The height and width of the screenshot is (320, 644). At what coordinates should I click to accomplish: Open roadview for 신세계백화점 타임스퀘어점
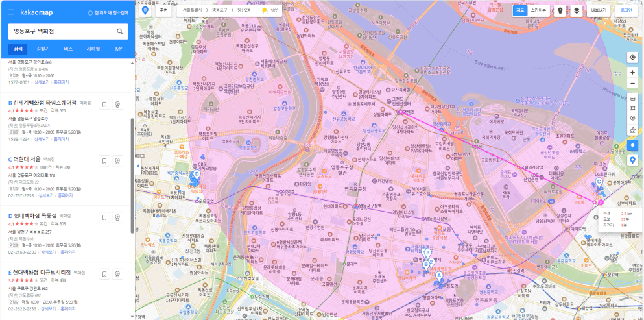117,105
